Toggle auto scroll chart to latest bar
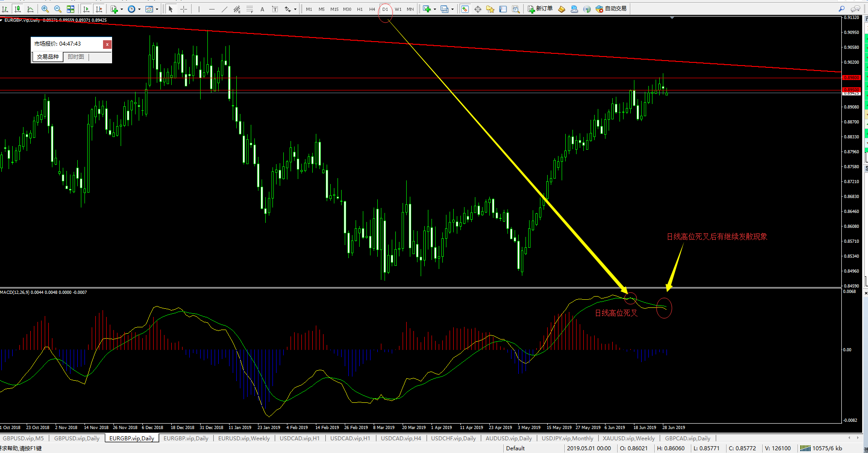This screenshot has height=453, width=868. point(86,9)
